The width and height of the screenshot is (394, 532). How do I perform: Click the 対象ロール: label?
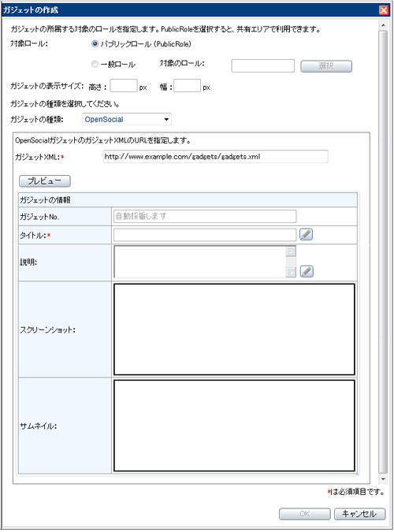[x=29, y=44]
